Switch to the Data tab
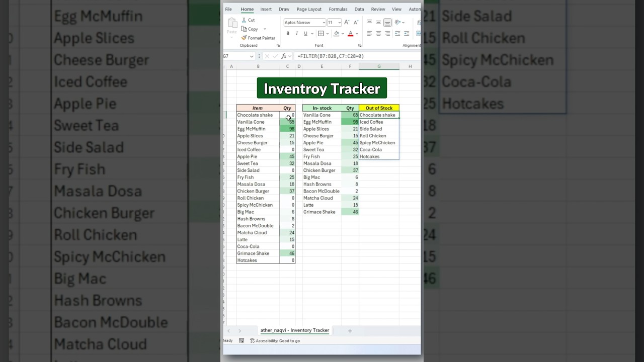 [359, 9]
